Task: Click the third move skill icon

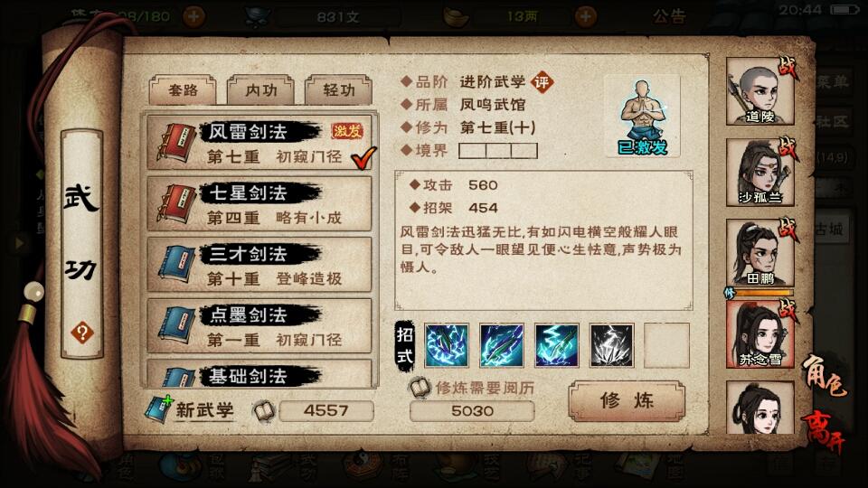Action: point(556,345)
